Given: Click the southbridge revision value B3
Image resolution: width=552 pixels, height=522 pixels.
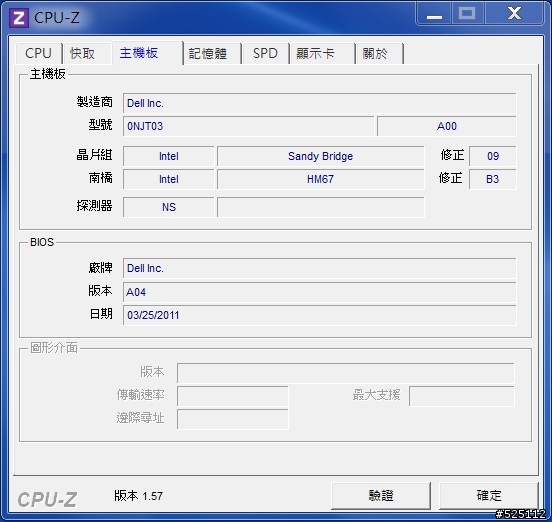Looking at the screenshot, I should point(493,179).
